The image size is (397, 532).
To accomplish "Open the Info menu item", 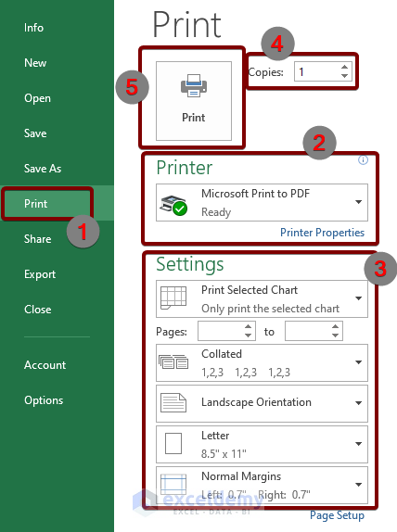I will click(x=33, y=28).
